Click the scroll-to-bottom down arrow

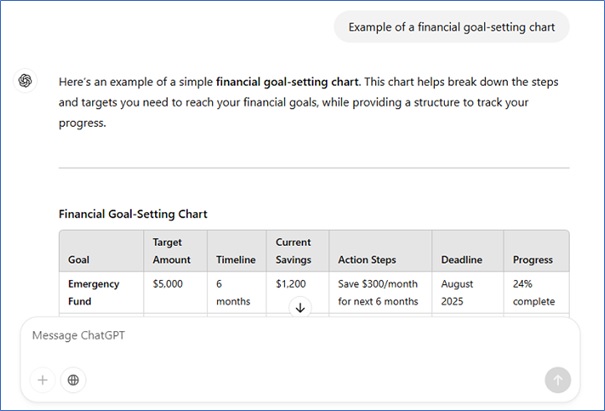click(x=300, y=308)
